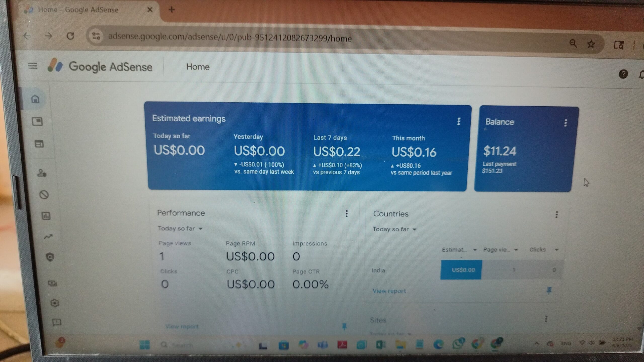Click the Yesterday US$0.00 value
644x362 pixels.
pyautogui.click(x=259, y=151)
